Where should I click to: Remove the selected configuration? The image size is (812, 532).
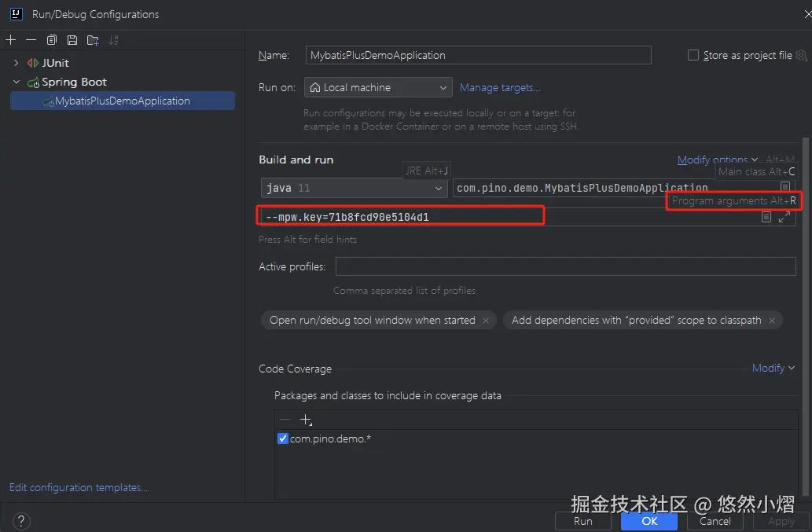click(31, 40)
